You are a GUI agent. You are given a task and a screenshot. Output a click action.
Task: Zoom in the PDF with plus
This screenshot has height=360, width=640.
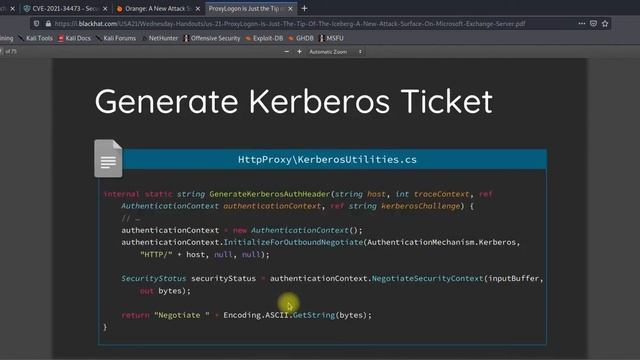[x=299, y=52]
